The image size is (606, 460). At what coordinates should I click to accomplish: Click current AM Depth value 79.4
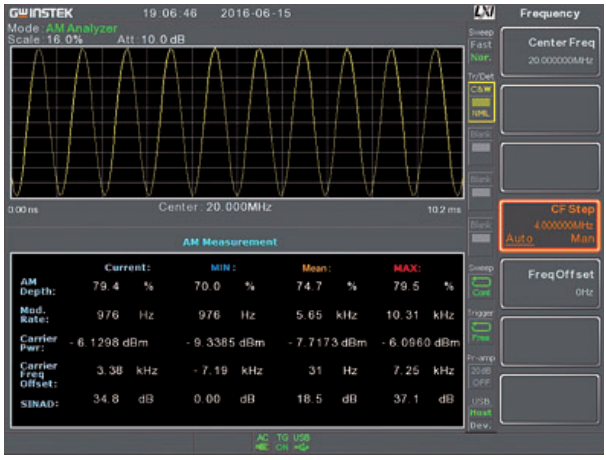point(106,286)
